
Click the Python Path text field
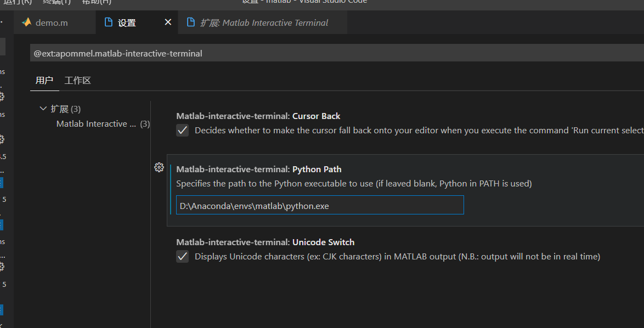pos(320,205)
